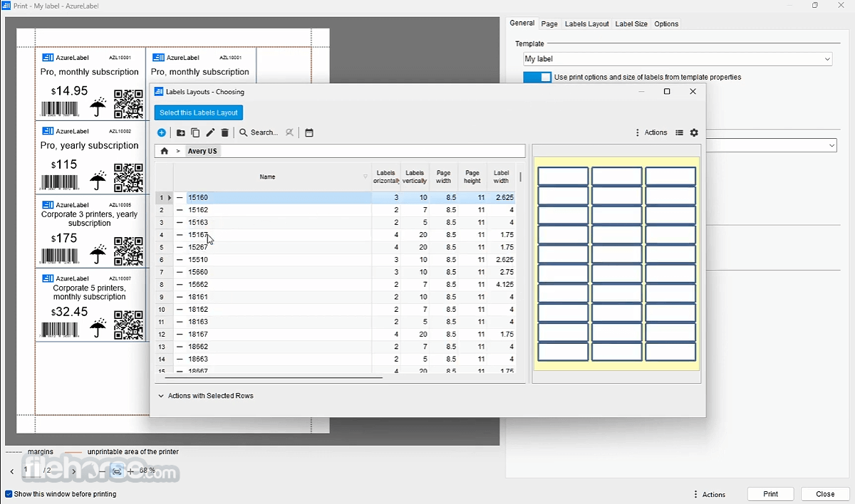The height and width of the screenshot is (504, 855).
Task: Click the horizontal scrollbar of layouts table
Action: tap(274, 377)
